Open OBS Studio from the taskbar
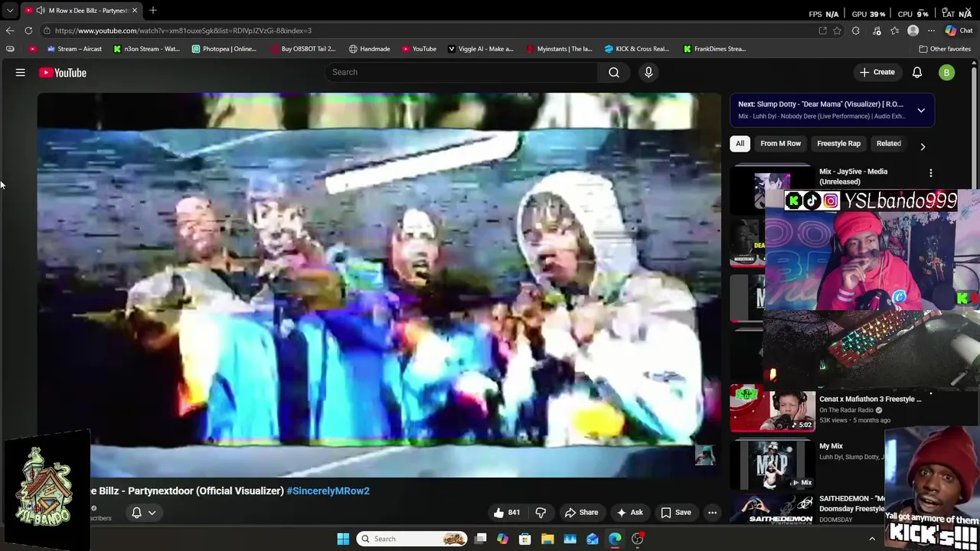Screen dimensions: 980x551 638,539
